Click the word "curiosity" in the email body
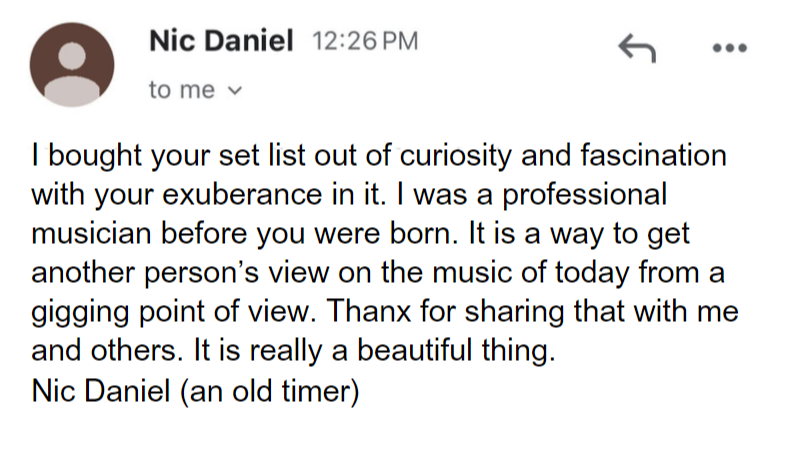 click(448, 157)
